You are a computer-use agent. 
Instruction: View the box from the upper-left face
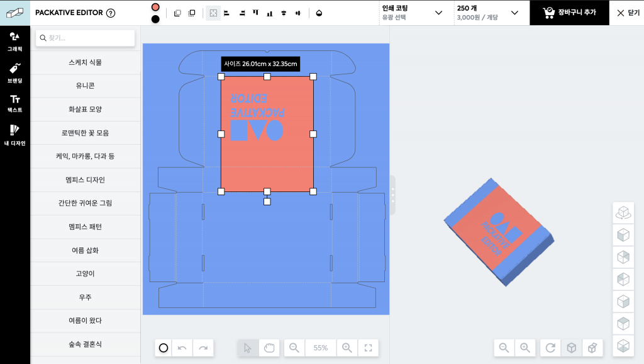[x=623, y=279]
